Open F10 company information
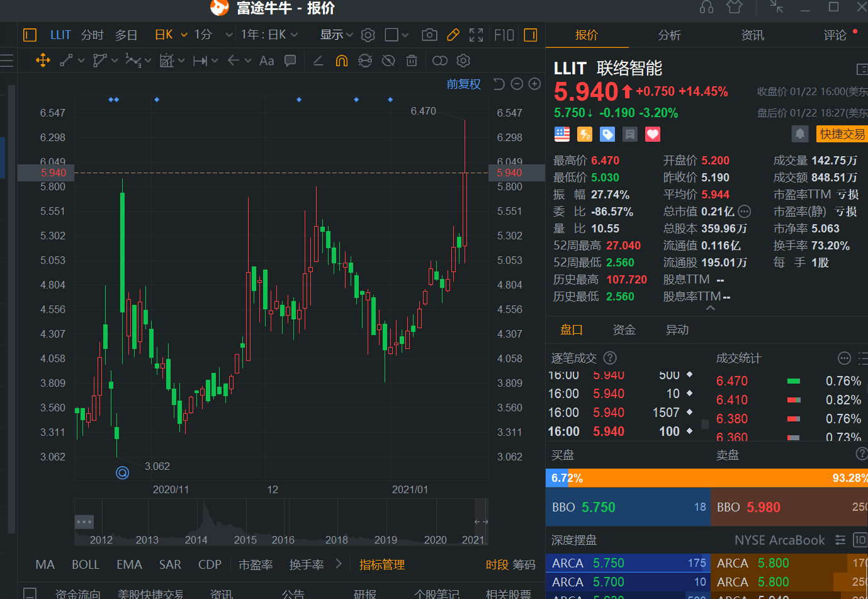Image resolution: width=868 pixels, height=599 pixels. [504, 35]
